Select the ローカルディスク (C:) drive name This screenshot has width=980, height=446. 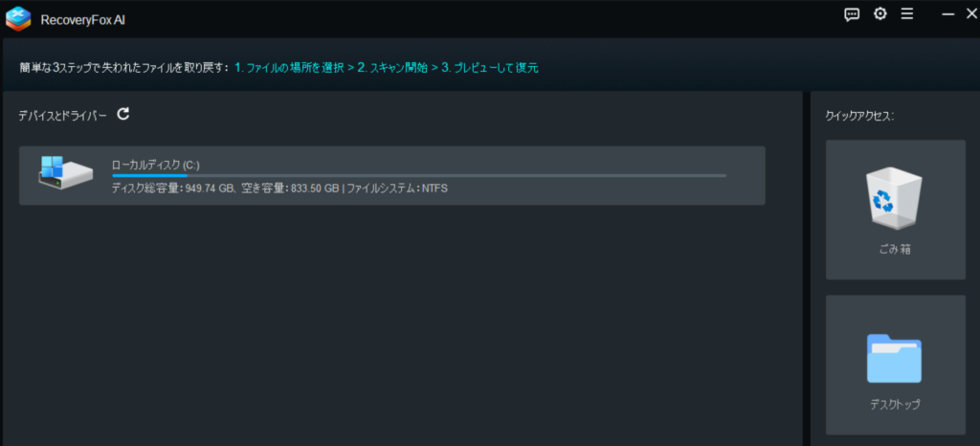(x=155, y=165)
